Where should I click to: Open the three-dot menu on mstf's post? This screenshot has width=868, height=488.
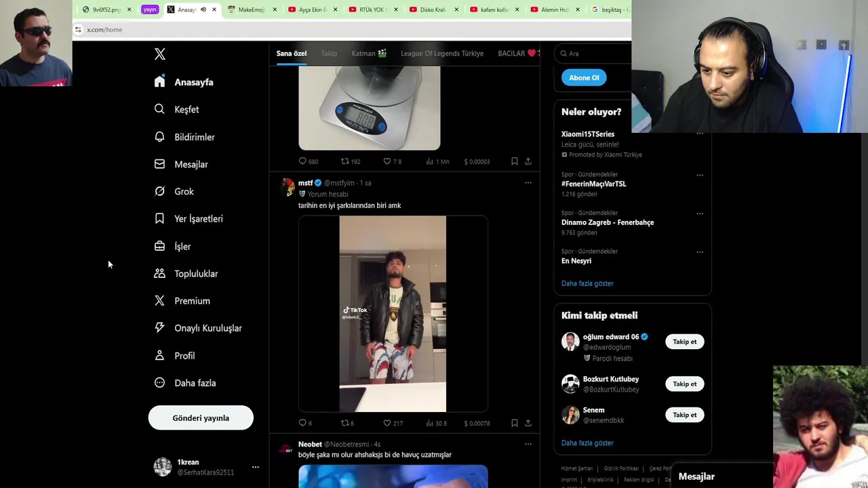[x=528, y=182]
